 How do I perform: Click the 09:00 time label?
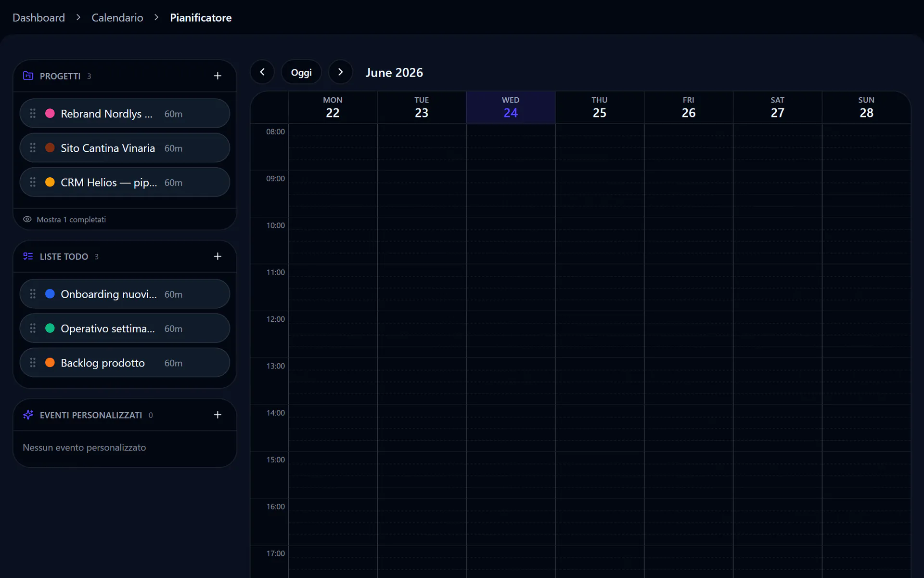point(275,179)
